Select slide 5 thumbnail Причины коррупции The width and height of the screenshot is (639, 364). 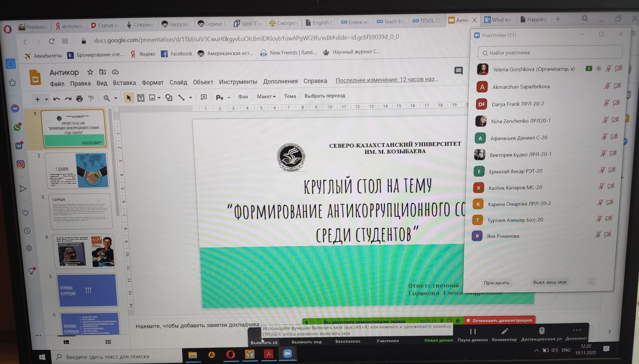[87, 290]
